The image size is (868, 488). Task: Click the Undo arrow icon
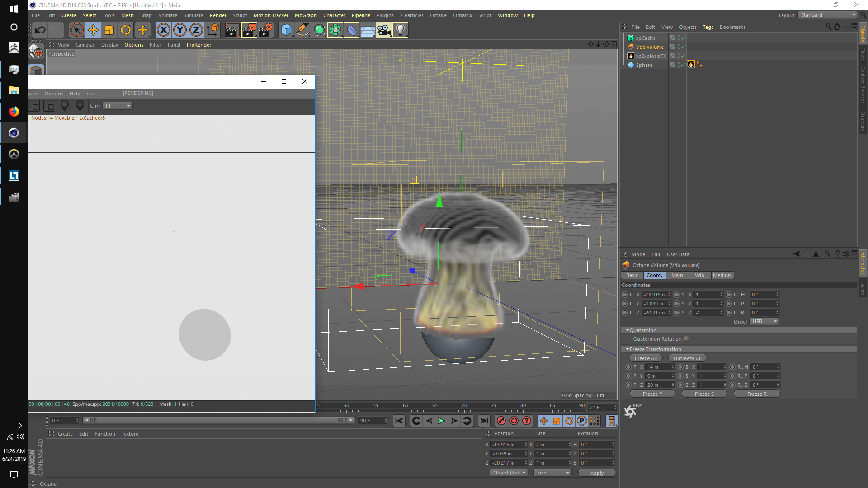tap(40, 30)
